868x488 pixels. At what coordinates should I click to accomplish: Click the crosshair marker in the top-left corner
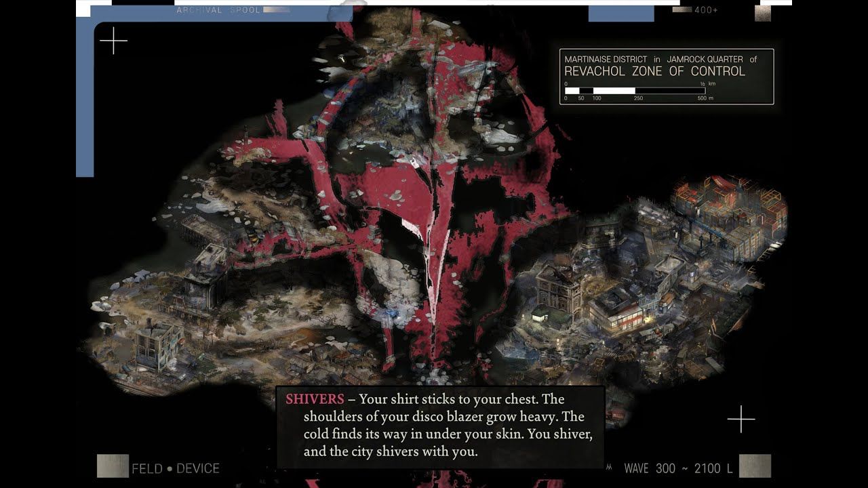113,41
